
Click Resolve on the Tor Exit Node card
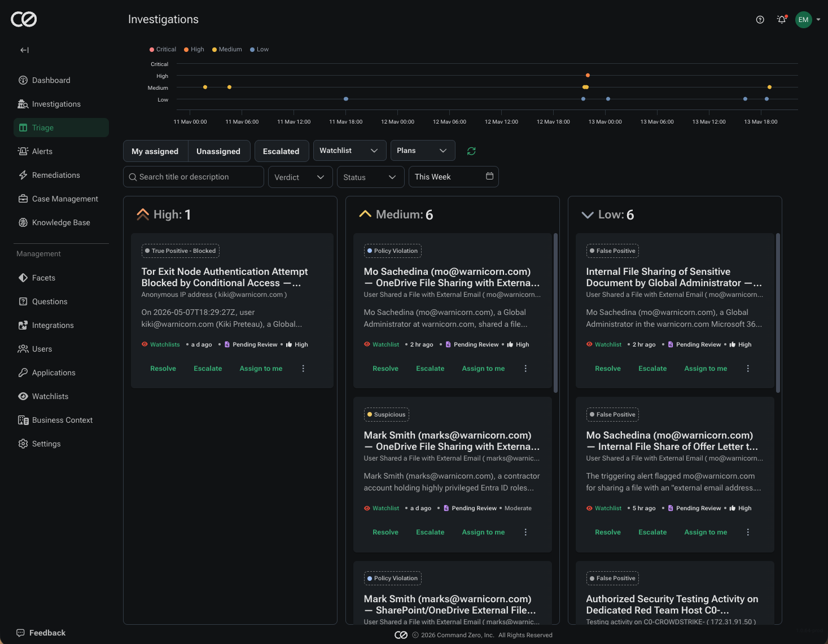(x=163, y=369)
